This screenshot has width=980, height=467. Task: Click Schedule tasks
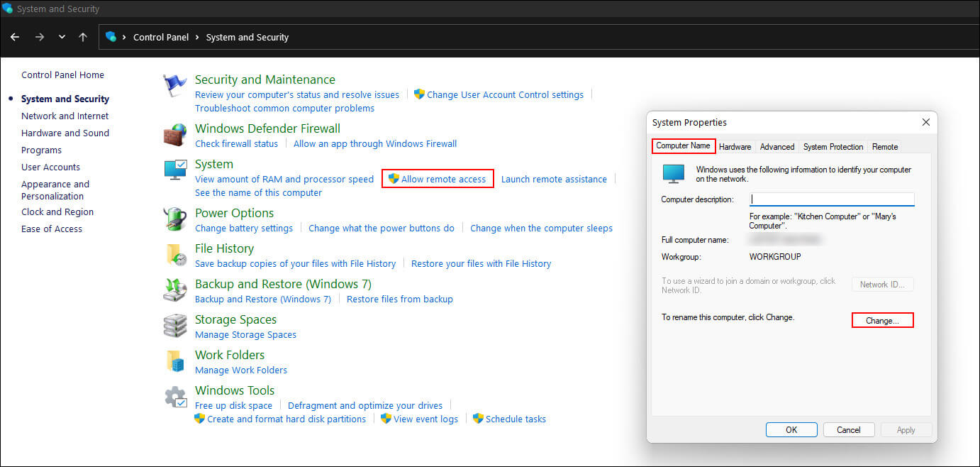[516, 419]
